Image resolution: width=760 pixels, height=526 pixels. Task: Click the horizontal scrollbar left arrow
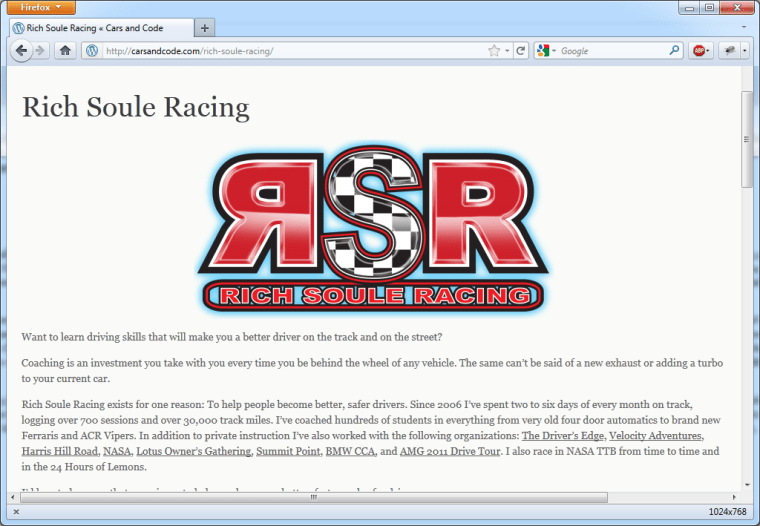click(13, 497)
